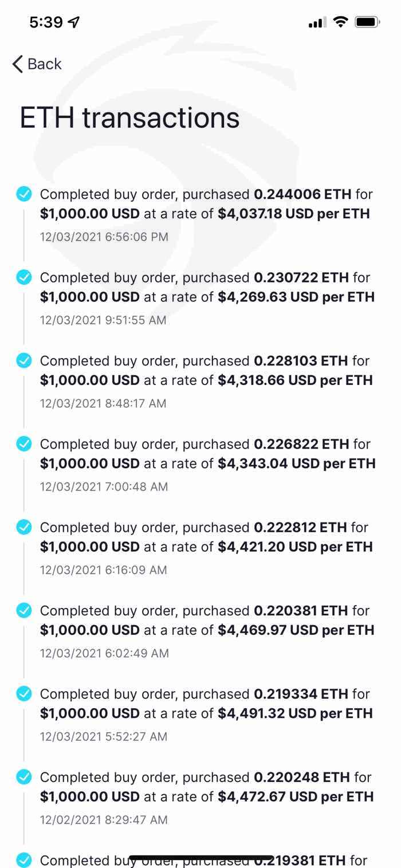Tap checkmark icon for 0.219334 ETH purchase
The image size is (401, 868).
point(24,694)
